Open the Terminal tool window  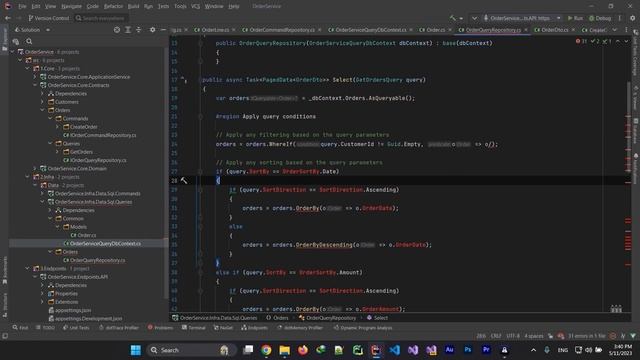point(193,327)
